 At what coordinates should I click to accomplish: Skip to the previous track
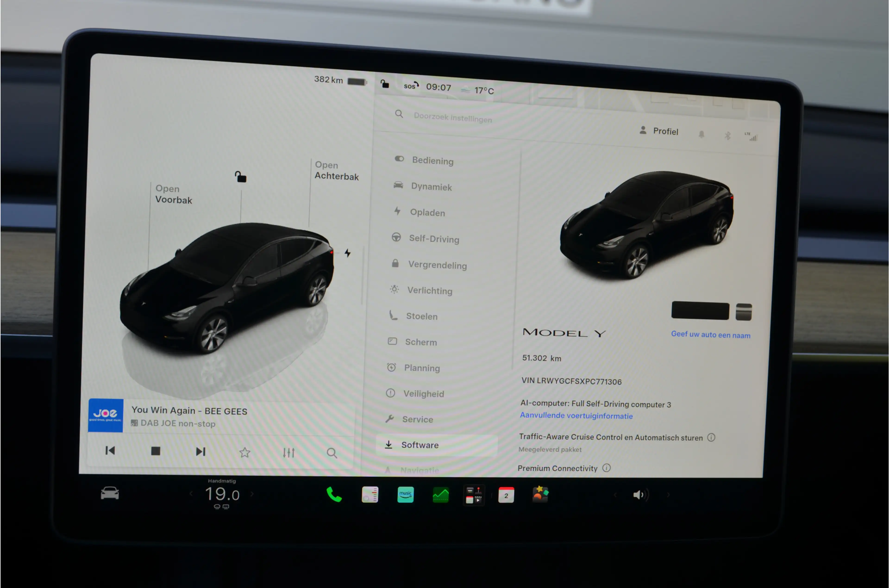(x=110, y=450)
